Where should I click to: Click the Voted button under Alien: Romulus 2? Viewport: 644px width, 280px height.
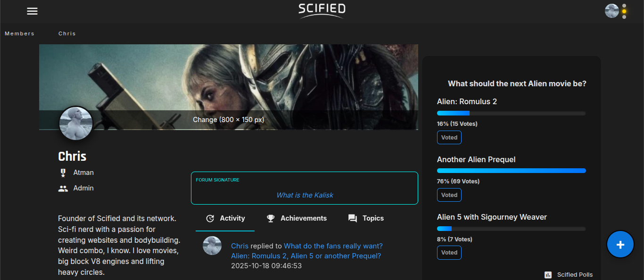[x=449, y=138]
